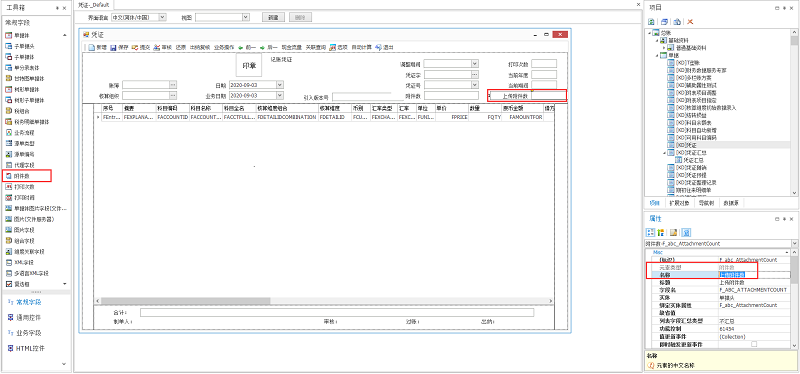Expand the 普通基础资料 tree node
800x374 pixels.
(664, 48)
